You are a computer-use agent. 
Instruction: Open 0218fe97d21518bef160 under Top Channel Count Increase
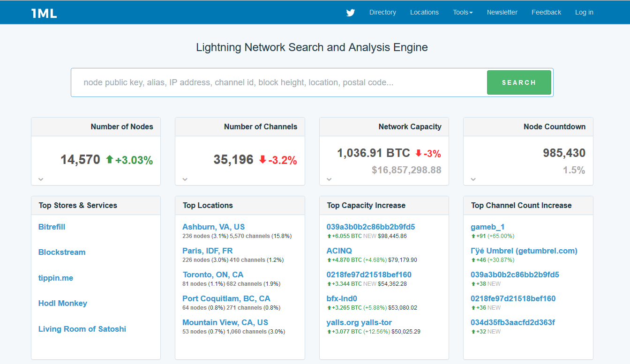513,298
